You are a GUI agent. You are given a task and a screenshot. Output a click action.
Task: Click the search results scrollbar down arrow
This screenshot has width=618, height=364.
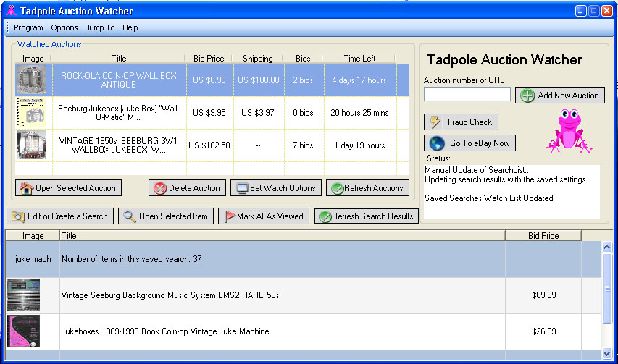(607, 353)
